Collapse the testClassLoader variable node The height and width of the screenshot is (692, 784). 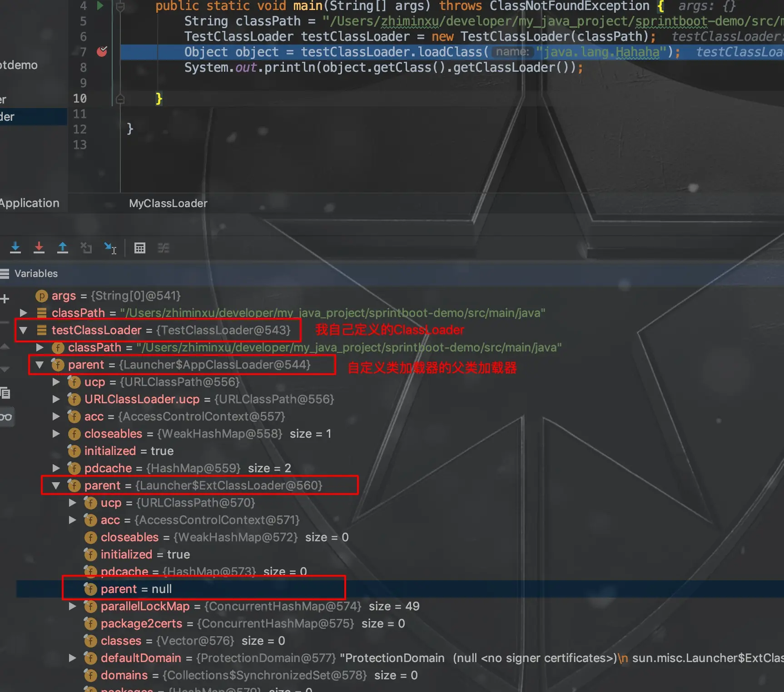(x=24, y=330)
